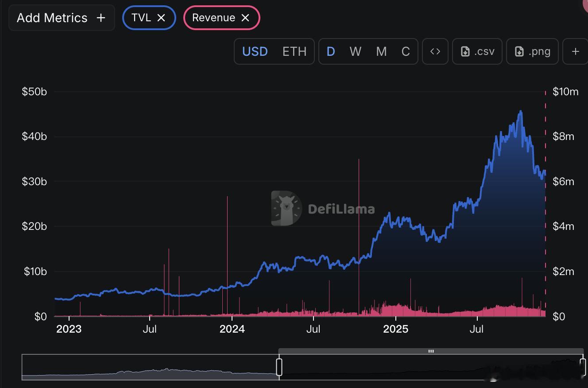
Task: Select monthly (M) interval
Action: 381,51
